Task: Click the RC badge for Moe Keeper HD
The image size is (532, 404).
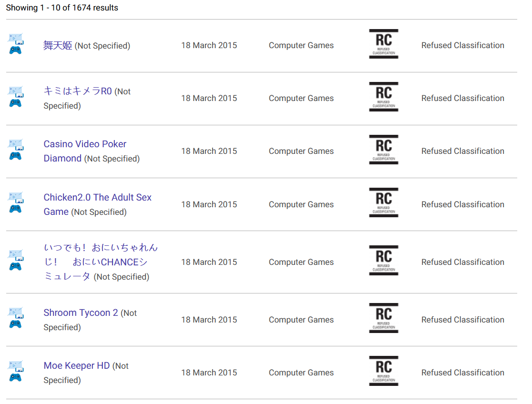Action: click(x=383, y=371)
